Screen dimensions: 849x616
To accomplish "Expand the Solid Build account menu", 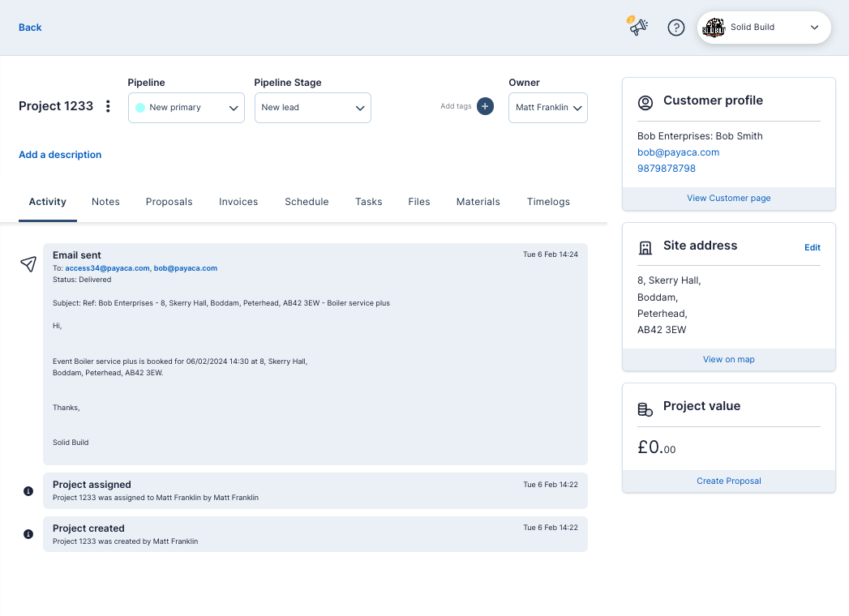I will 814,28.
